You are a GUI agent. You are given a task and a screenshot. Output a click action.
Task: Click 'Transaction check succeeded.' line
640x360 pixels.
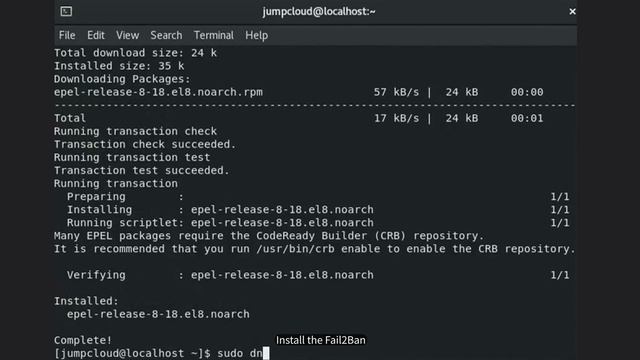coord(145,144)
